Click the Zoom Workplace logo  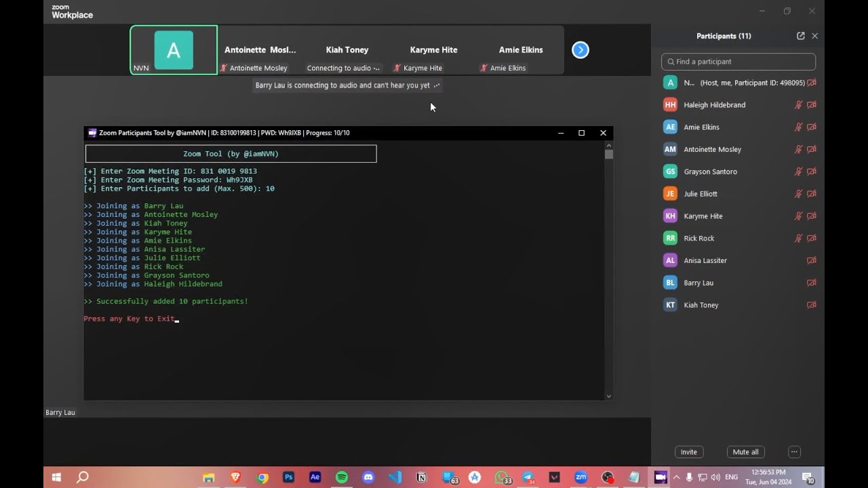click(72, 12)
